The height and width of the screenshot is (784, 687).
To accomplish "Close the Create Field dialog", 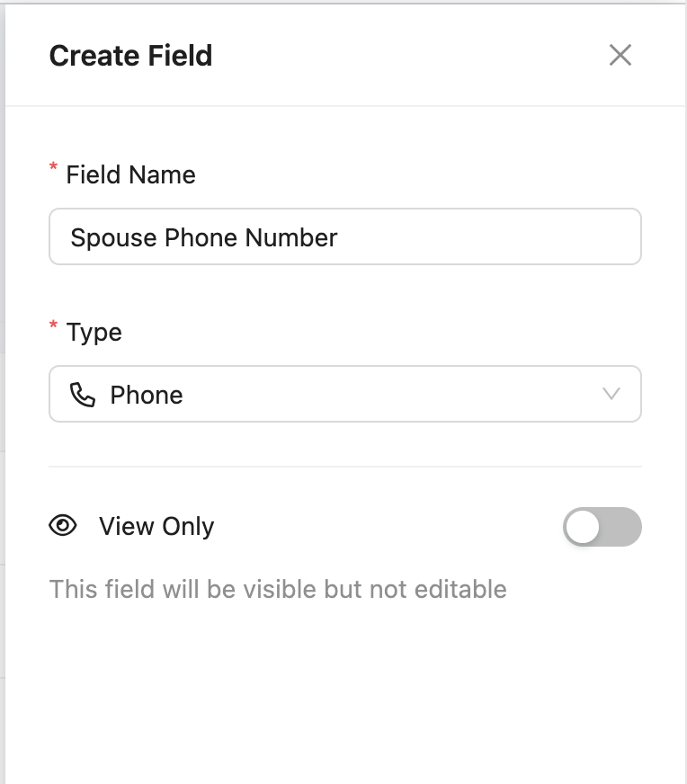I will tap(620, 56).
